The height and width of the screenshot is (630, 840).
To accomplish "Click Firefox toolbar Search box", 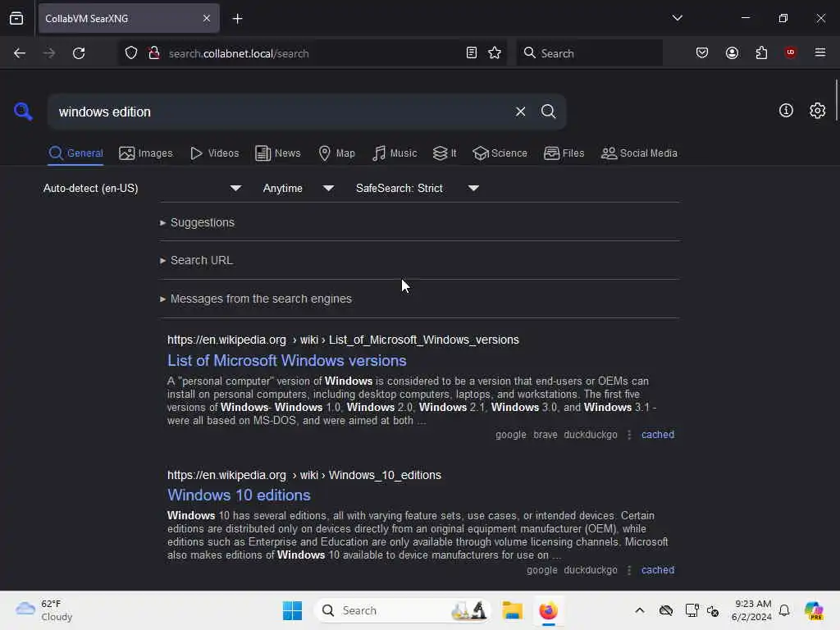I will [589, 53].
